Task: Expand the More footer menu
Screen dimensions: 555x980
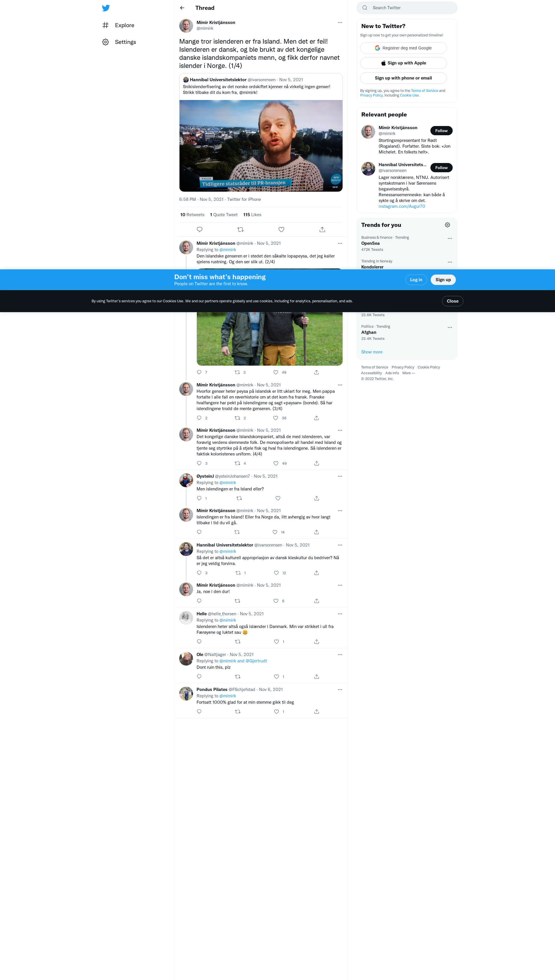Action: tap(408, 373)
